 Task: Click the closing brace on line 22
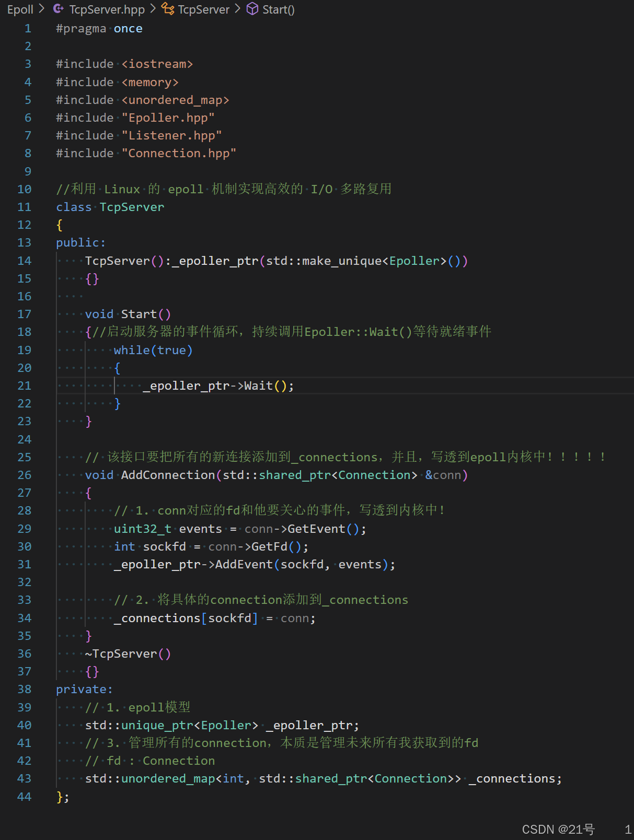click(118, 403)
